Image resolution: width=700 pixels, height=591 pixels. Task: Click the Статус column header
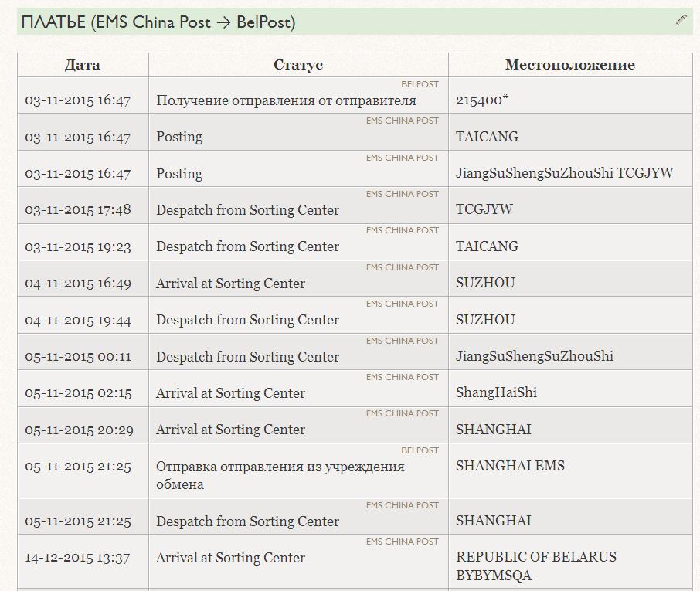298,65
